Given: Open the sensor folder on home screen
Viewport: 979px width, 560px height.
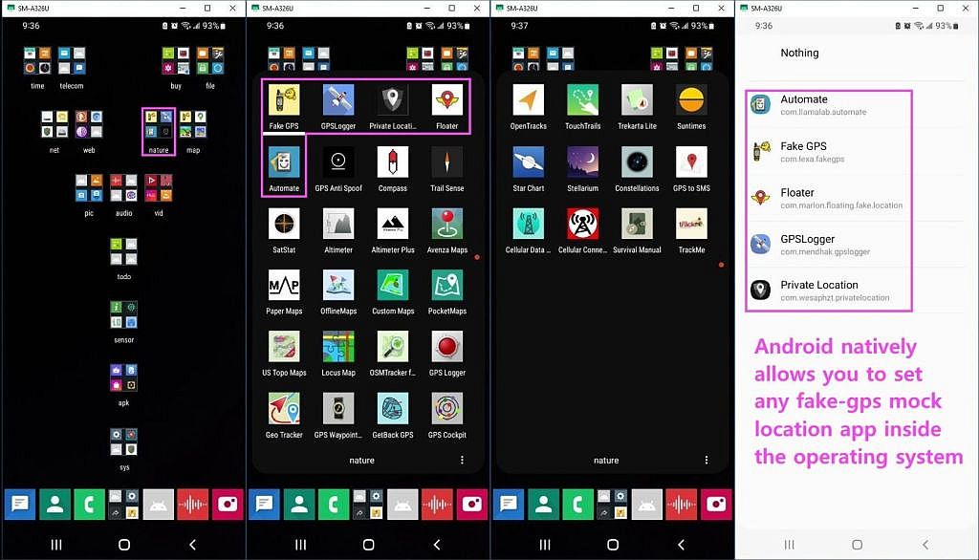Looking at the screenshot, I should 123,314.
